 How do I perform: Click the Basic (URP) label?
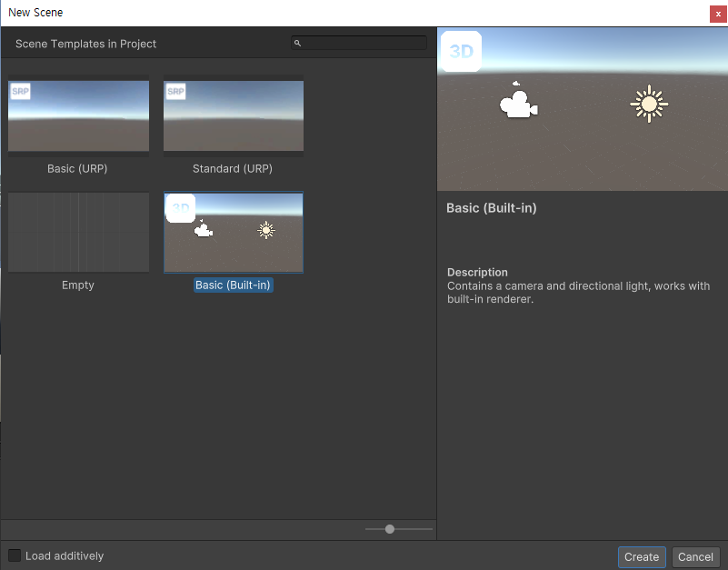tap(77, 168)
